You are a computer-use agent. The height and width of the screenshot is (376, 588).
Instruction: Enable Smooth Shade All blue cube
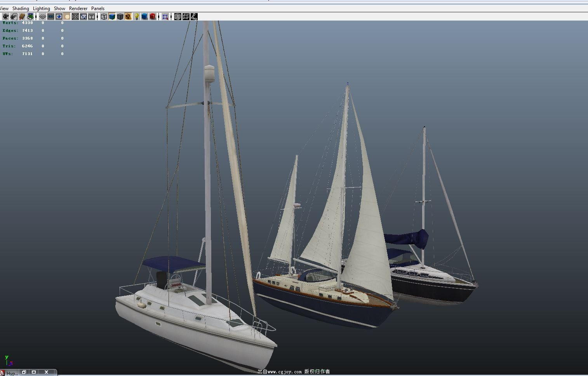pos(112,17)
